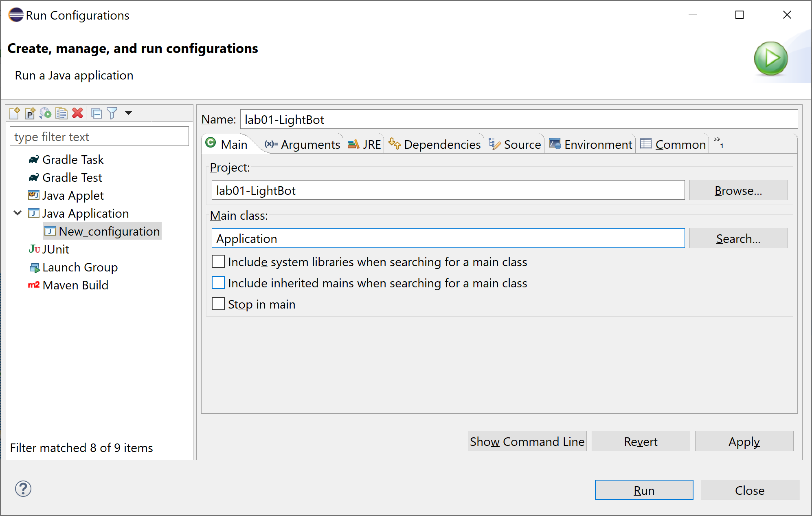Screen dimensions: 812x516
Task: Click the Maven Build m2 icon
Action: pyautogui.click(x=34, y=285)
